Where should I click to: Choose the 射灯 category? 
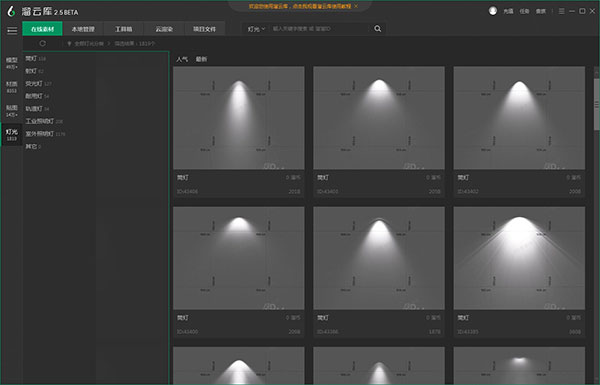pos(34,71)
